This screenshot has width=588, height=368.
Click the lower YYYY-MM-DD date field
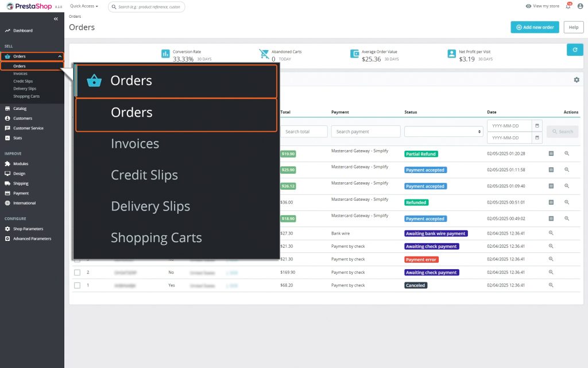click(509, 138)
